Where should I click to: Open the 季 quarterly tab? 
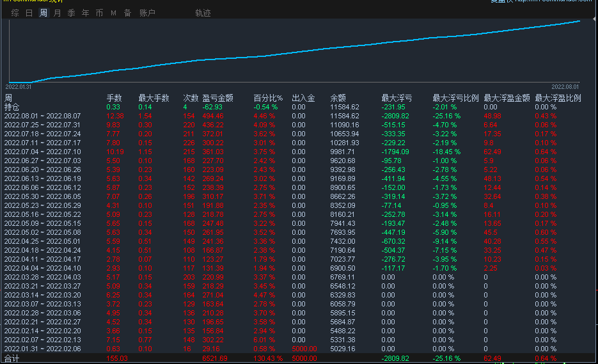(72, 13)
